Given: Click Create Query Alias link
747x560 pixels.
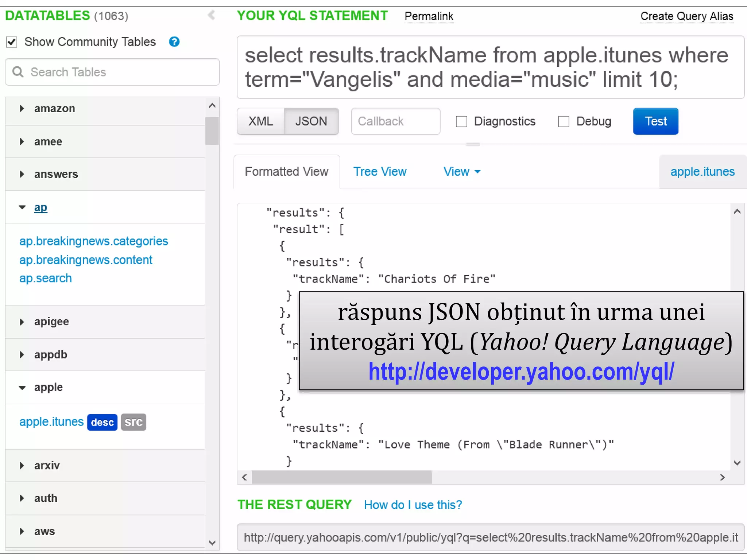Looking at the screenshot, I should (687, 16).
